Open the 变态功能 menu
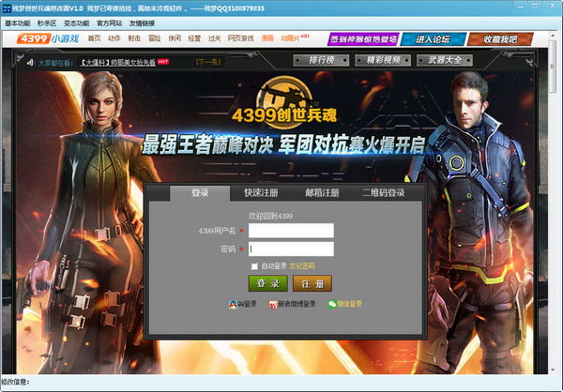The height and width of the screenshot is (392, 563). pos(77,23)
